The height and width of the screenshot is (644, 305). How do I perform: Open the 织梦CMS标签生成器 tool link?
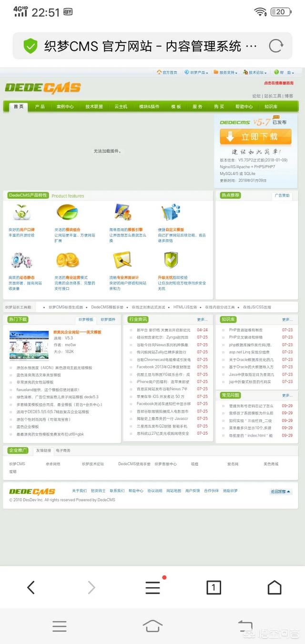pyautogui.click(x=66, y=307)
